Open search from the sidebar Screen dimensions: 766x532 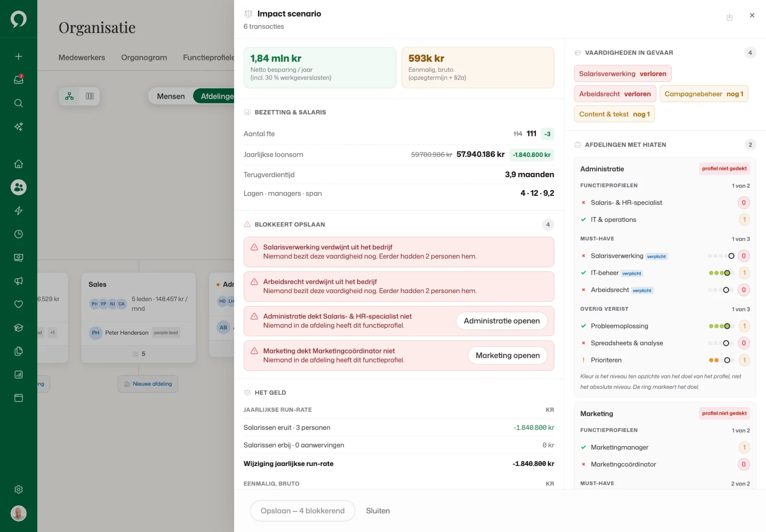19,103
